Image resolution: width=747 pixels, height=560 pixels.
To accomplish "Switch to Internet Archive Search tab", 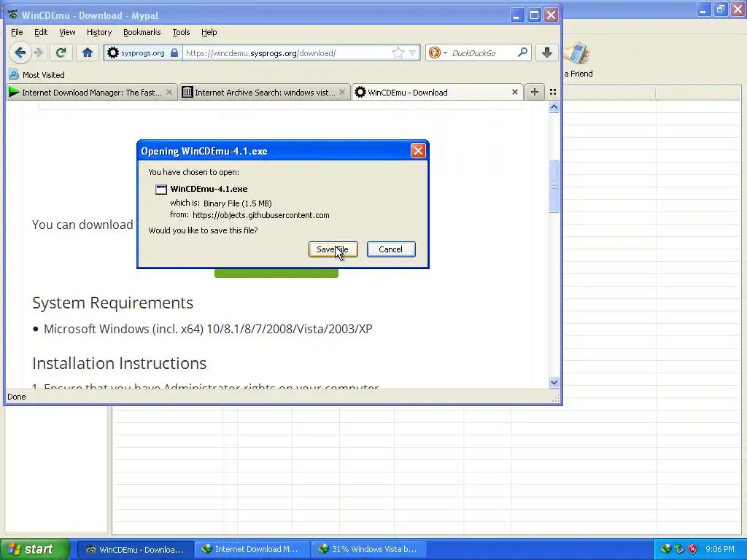I will coord(265,93).
